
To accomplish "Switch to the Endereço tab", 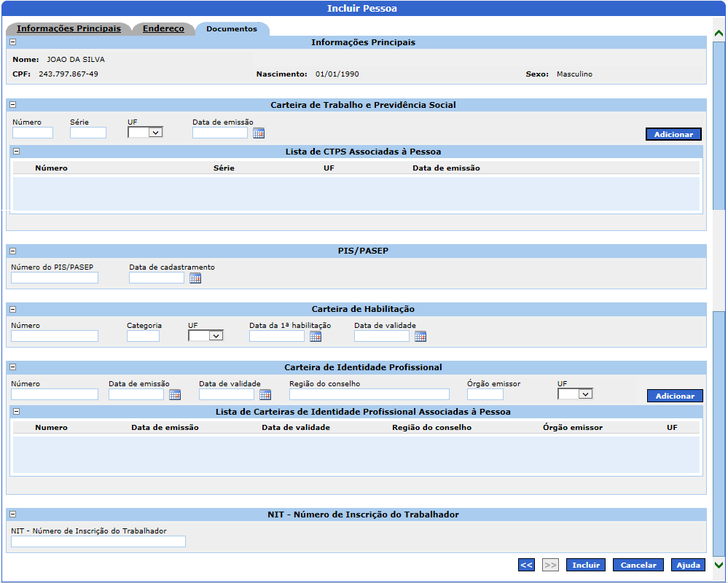I will point(163,29).
